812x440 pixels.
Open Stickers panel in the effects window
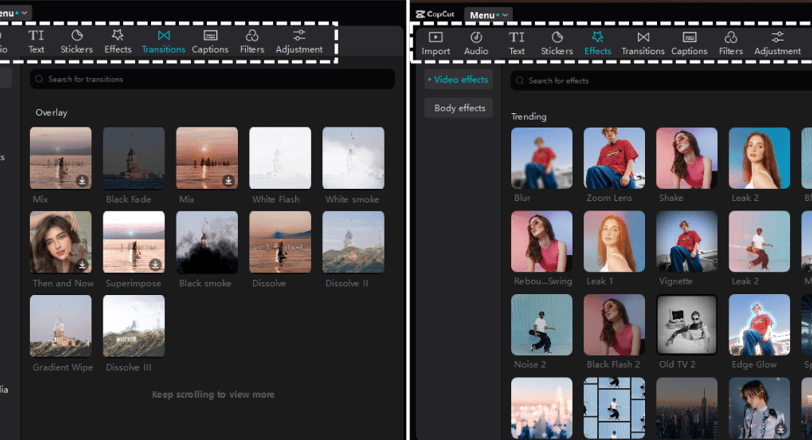[557, 43]
